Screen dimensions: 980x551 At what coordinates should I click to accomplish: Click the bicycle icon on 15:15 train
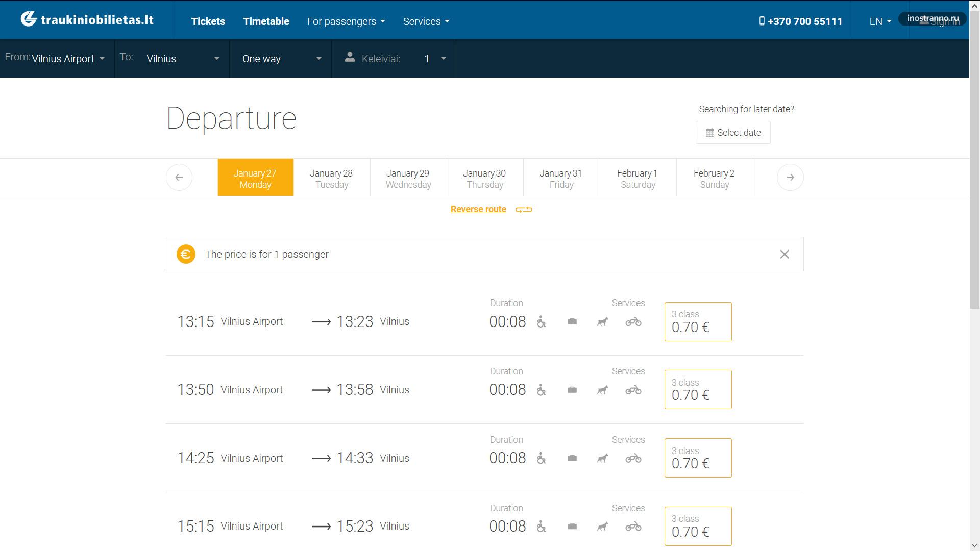[633, 527]
